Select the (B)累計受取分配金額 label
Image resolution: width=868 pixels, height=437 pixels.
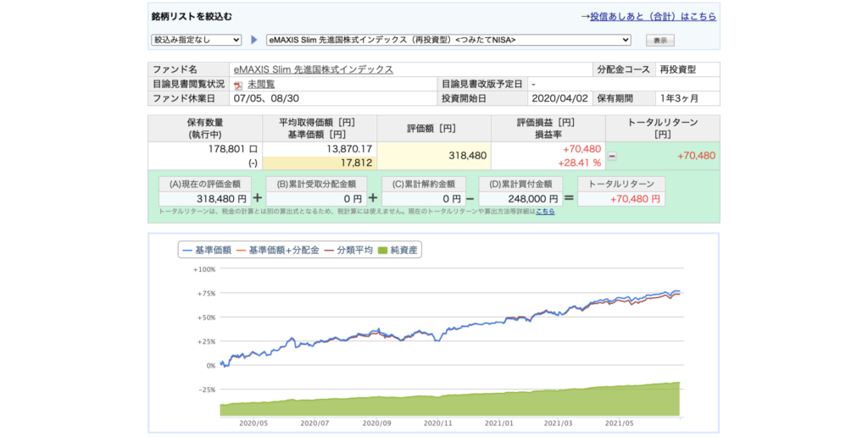point(316,185)
